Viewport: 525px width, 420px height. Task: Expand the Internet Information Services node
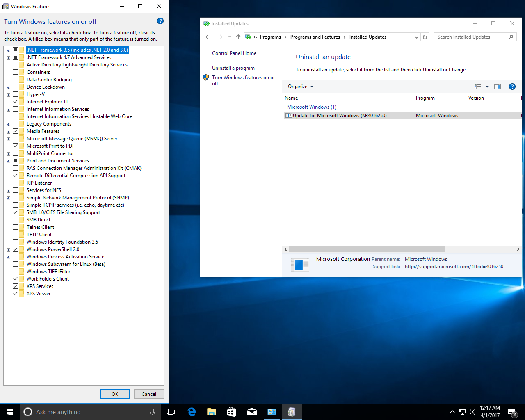pyautogui.click(x=8, y=110)
